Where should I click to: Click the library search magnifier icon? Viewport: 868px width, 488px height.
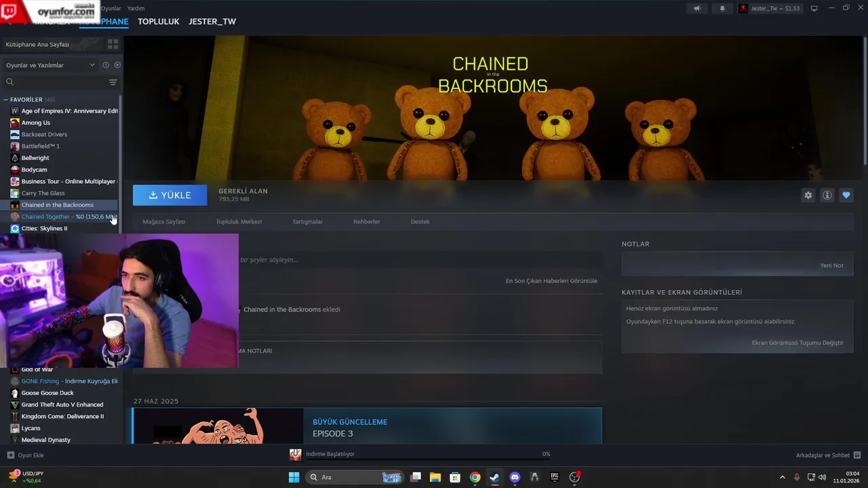[x=9, y=82]
